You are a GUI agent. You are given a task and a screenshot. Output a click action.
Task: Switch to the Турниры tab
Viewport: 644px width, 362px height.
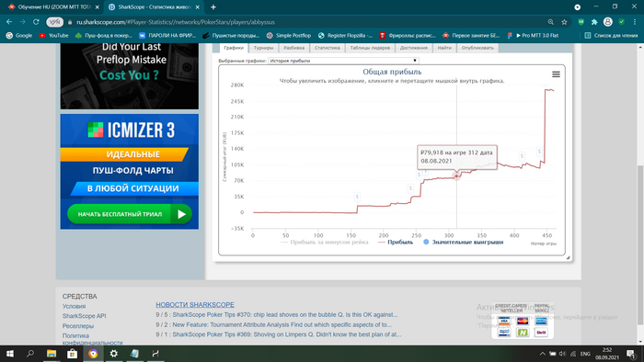(x=263, y=48)
